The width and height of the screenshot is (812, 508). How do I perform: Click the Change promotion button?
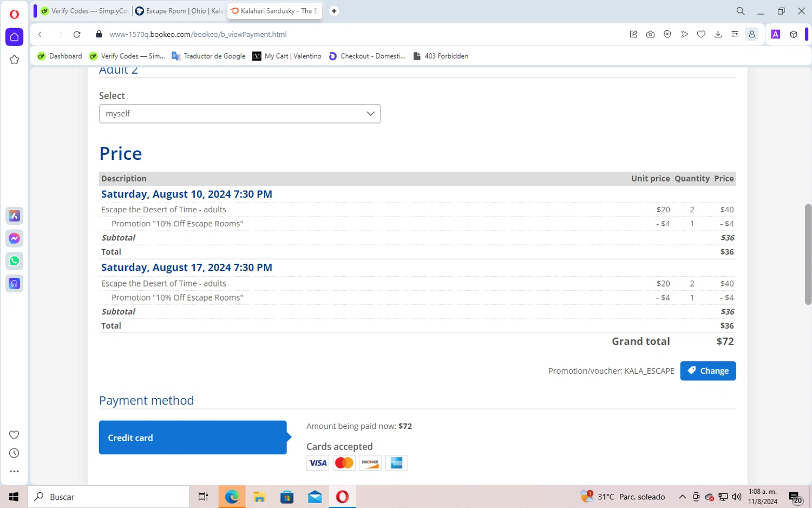pyautogui.click(x=708, y=371)
